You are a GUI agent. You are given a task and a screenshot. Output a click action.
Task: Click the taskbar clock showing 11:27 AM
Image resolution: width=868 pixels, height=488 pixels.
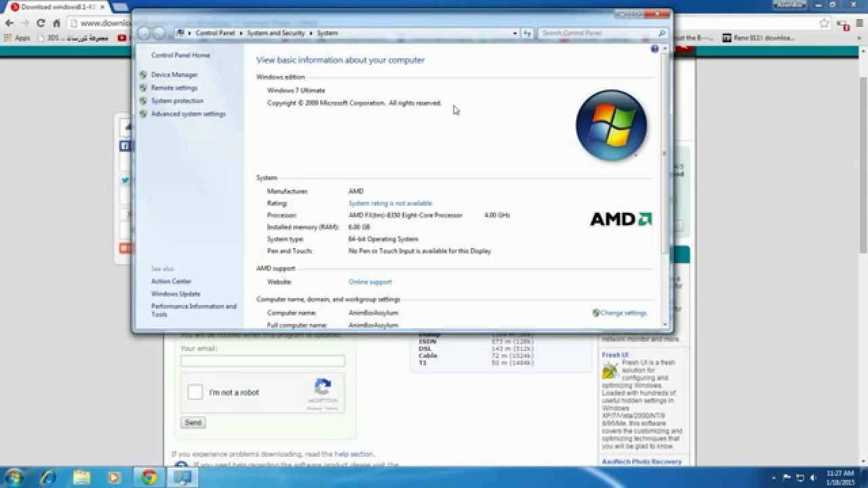coord(840,477)
